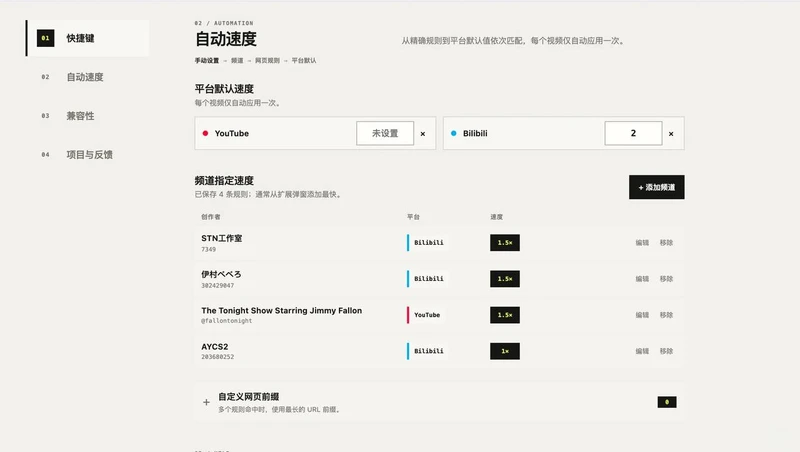Click the Bilibili platform tag for 伊村ぺぺろ
Viewport: 800px width, 452px height.
(x=428, y=279)
